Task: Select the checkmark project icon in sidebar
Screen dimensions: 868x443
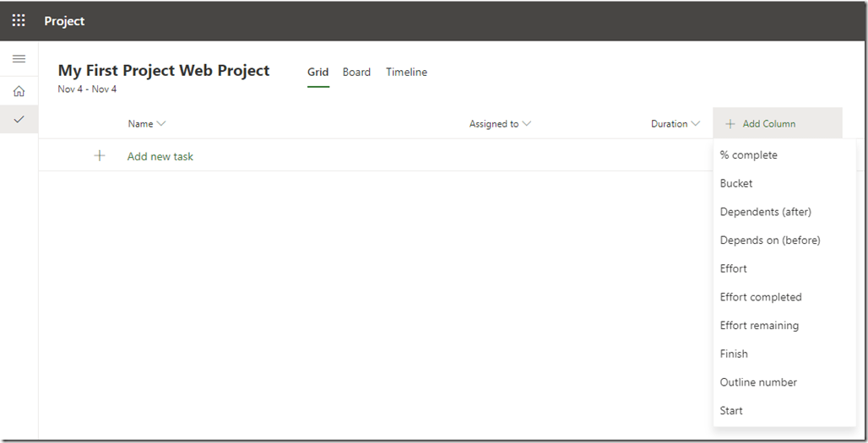Action: pyautogui.click(x=19, y=120)
